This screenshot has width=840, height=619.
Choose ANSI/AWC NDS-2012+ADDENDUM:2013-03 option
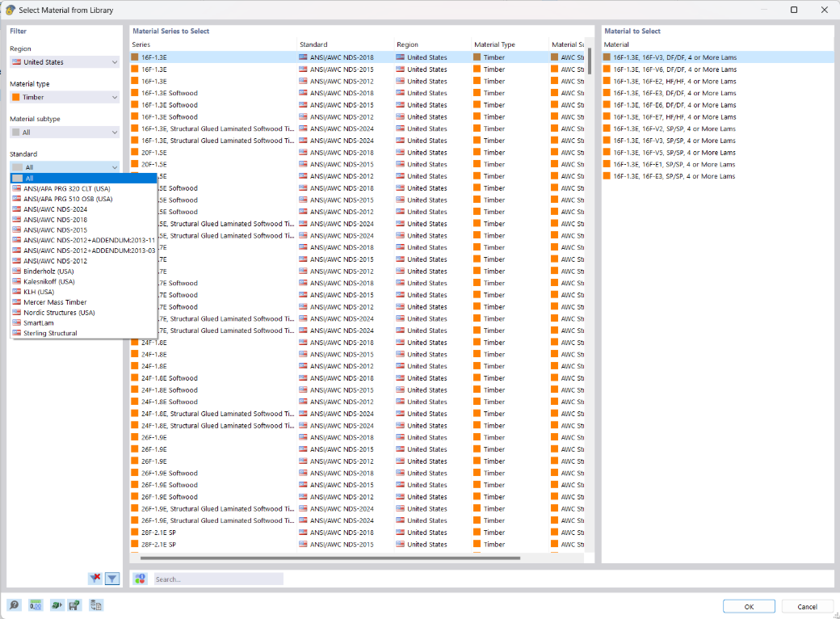point(84,251)
